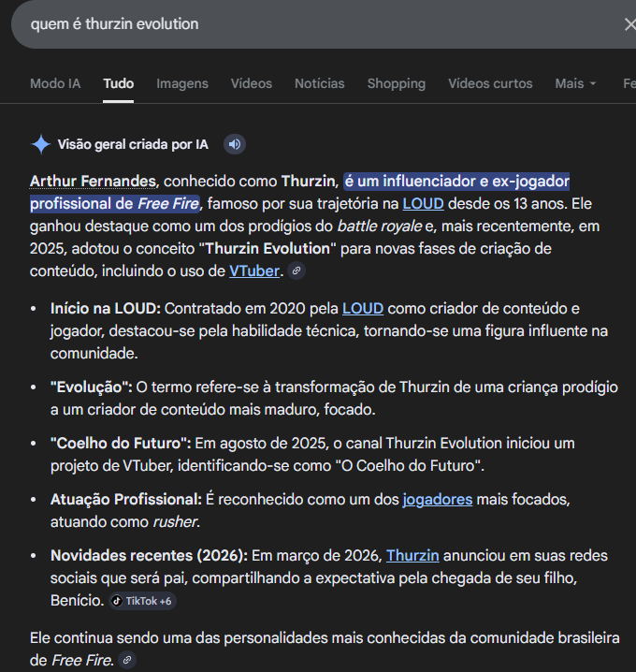Click the name "Benício."
The image size is (636, 672).
78,601
